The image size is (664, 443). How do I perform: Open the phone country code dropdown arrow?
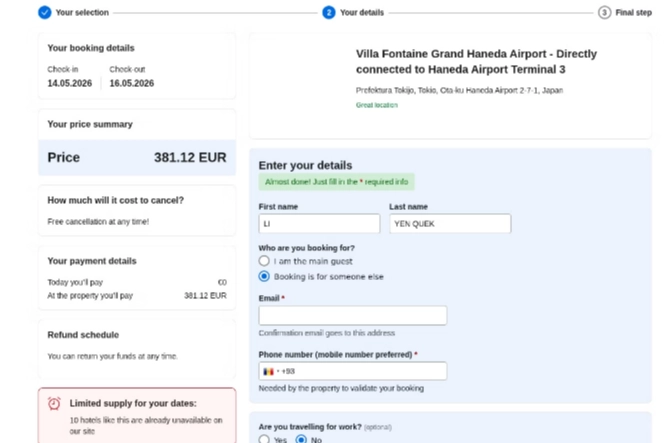point(278,371)
